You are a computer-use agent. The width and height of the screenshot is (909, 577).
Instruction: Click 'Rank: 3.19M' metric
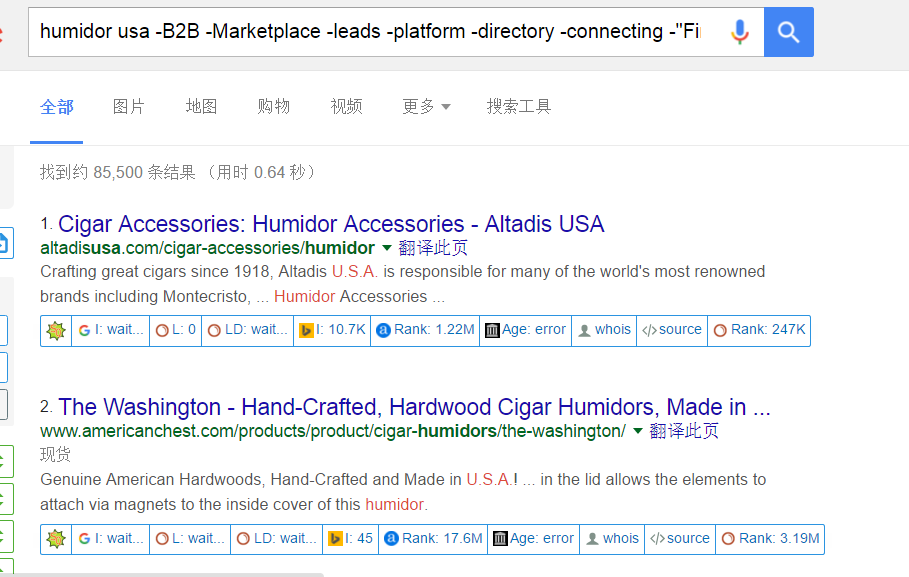coord(770,539)
